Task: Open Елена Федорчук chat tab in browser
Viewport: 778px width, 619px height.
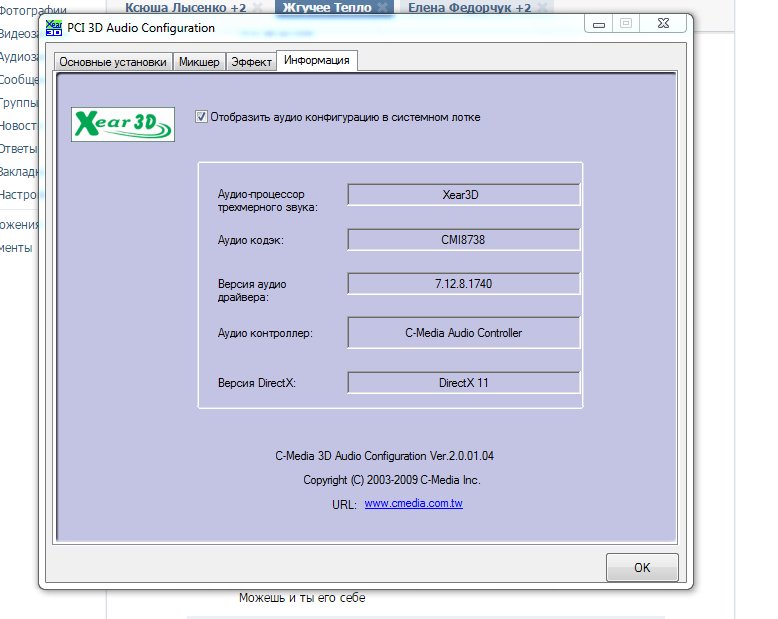Action: coord(469,7)
